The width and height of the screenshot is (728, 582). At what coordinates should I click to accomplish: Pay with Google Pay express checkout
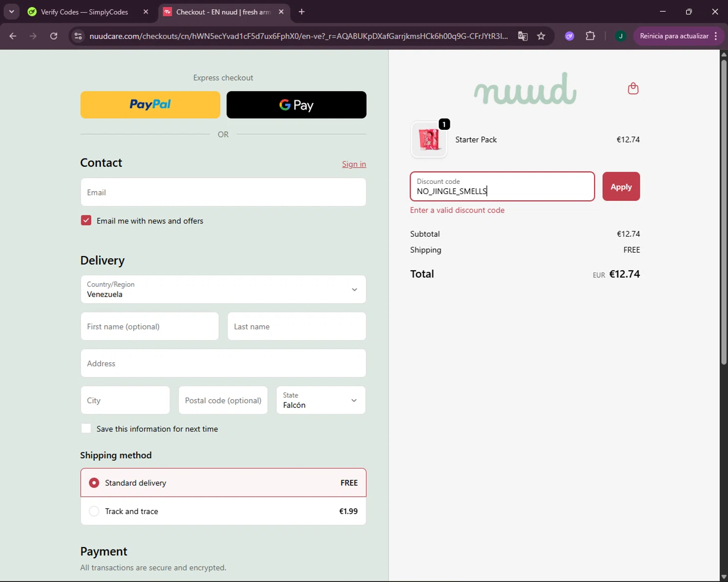(x=297, y=105)
